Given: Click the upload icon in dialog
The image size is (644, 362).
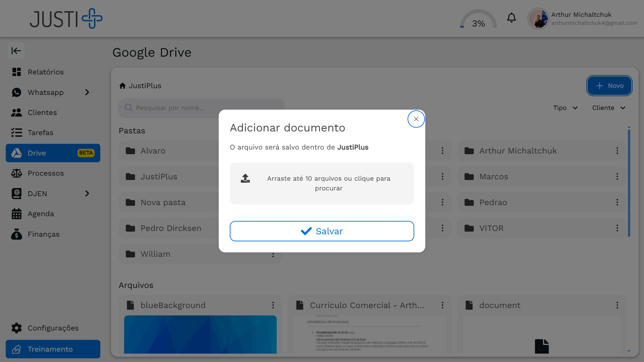Looking at the screenshot, I should [x=246, y=179].
